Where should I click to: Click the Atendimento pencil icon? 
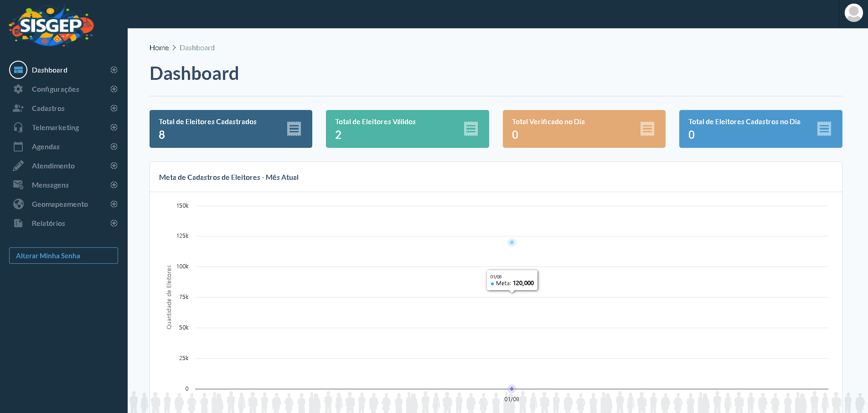point(18,166)
